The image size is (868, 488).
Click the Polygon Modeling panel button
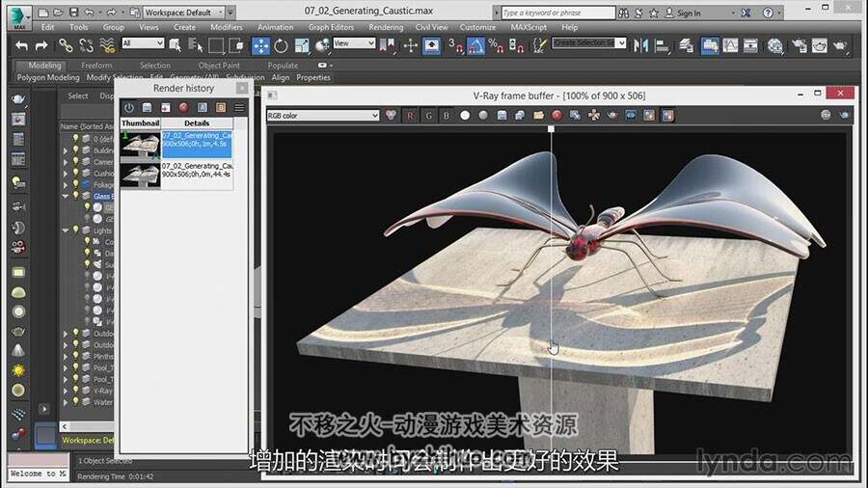pos(48,77)
